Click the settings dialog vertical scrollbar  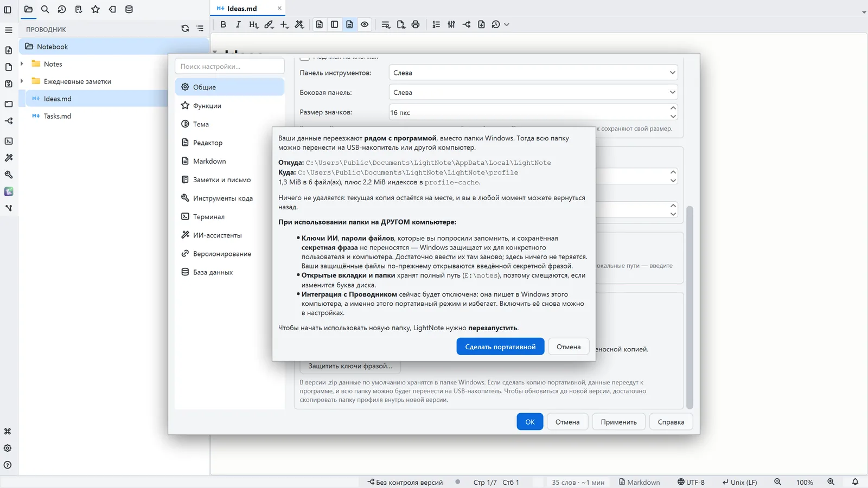pyautogui.click(x=690, y=307)
